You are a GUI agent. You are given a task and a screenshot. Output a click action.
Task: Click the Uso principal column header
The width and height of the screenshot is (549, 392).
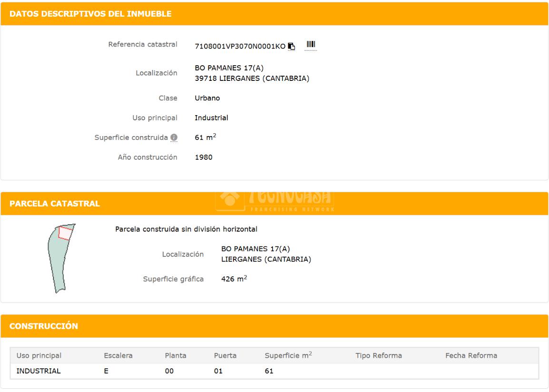39,355
